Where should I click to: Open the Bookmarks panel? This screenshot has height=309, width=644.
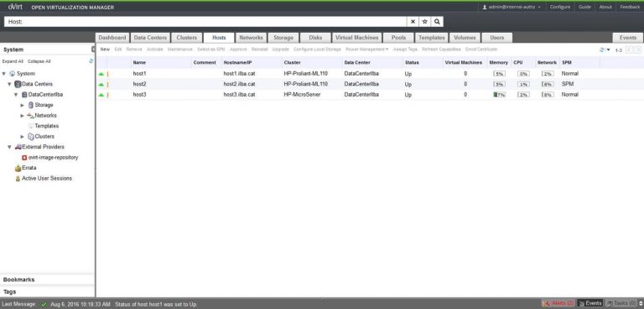pyautogui.click(x=47, y=280)
